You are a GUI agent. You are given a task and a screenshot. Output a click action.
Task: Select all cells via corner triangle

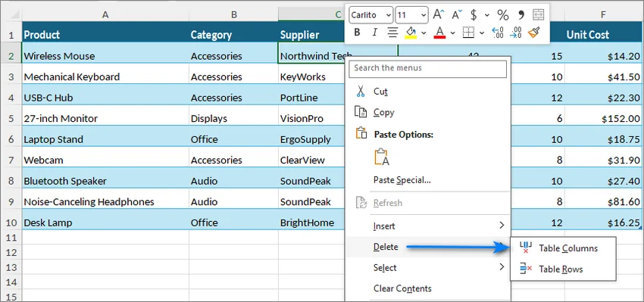coord(14,16)
